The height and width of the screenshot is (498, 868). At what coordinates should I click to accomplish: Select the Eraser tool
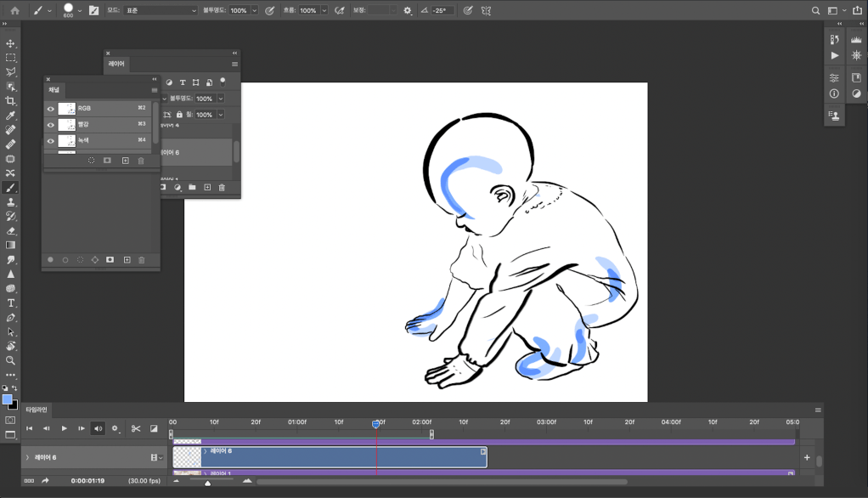[x=10, y=231]
